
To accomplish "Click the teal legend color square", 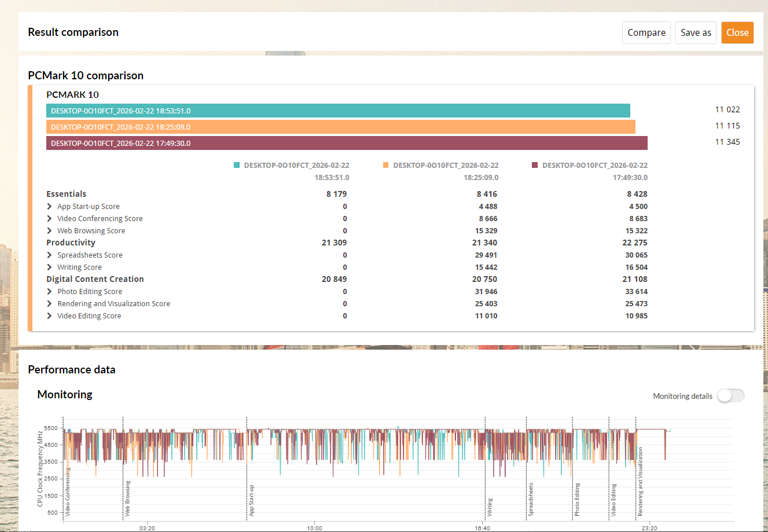I will tap(237, 165).
